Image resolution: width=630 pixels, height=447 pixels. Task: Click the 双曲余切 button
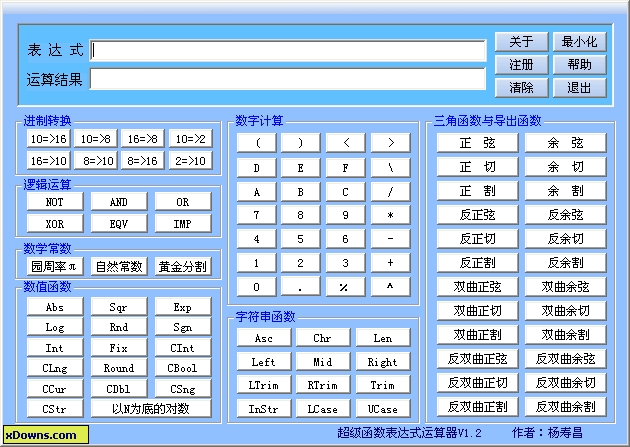pyautogui.click(x=565, y=310)
